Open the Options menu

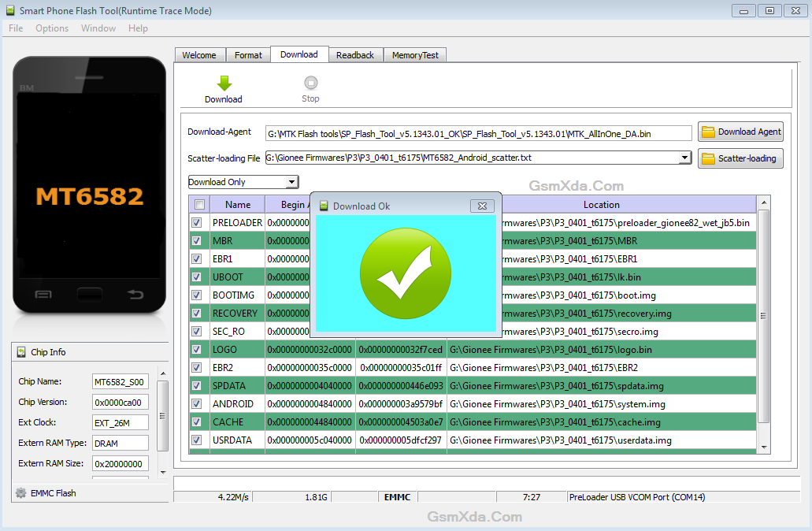pos(52,28)
